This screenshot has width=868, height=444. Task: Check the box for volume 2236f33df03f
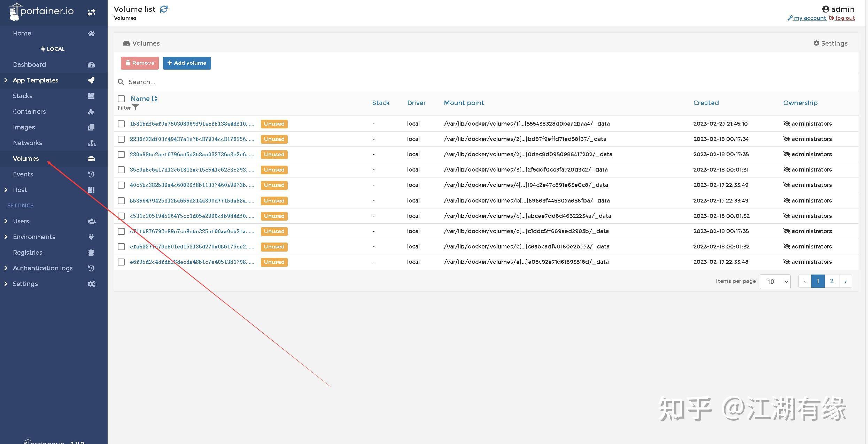tap(121, 139)
